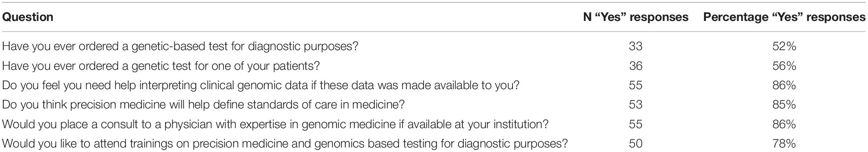Click the value 33 in first row
This screenshot has height=152, width=868.
[636, 46]
